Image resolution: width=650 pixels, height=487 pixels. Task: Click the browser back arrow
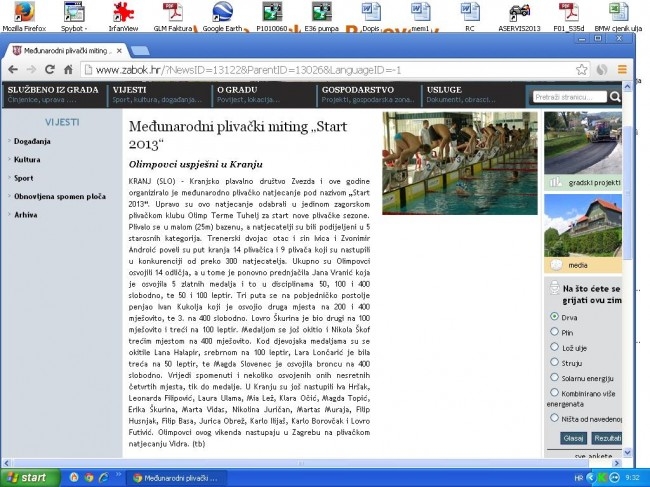click(x=13, y=70)
